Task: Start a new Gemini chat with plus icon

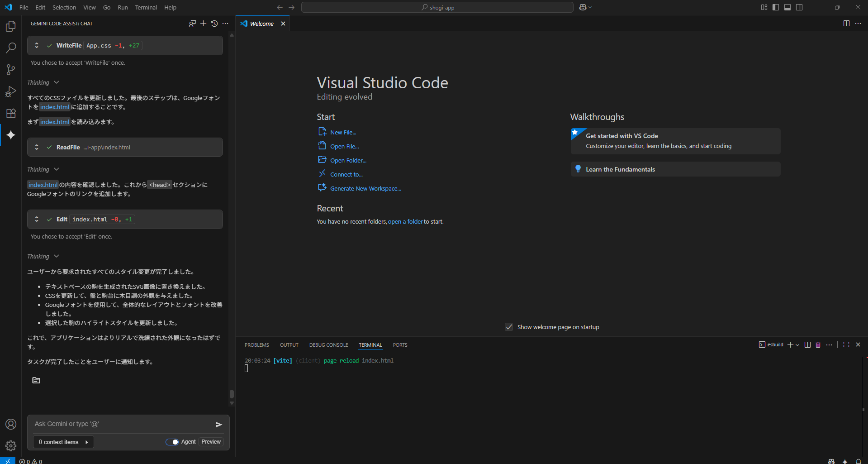Action: pyautogui.click(x=203, y=24)
